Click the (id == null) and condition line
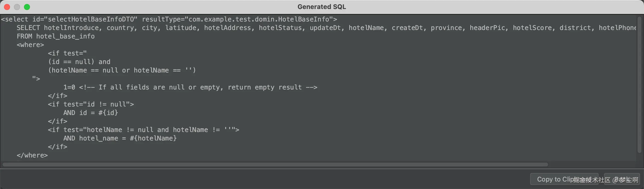This screenshot has width=644, height=189. (x=79, y=62)
